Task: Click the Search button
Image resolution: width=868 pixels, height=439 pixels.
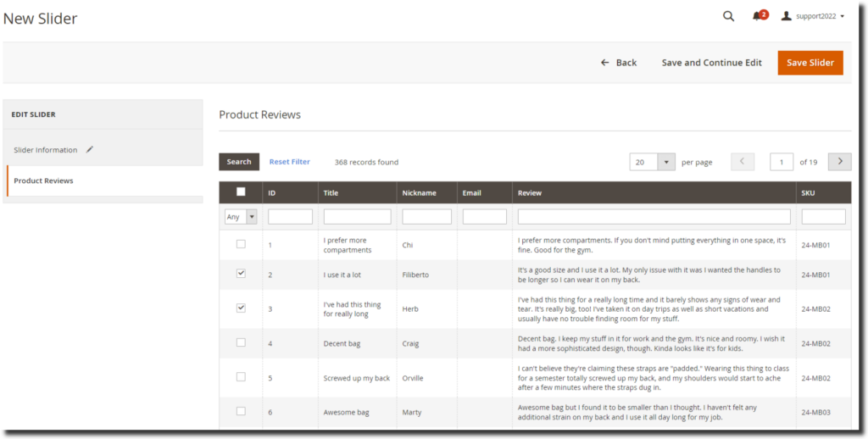Action: pos(239,162)
